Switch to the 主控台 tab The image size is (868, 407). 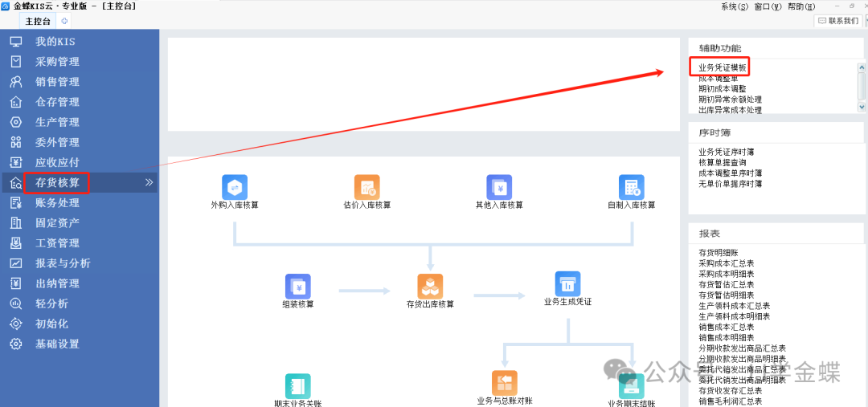click(x=38, y=22)
